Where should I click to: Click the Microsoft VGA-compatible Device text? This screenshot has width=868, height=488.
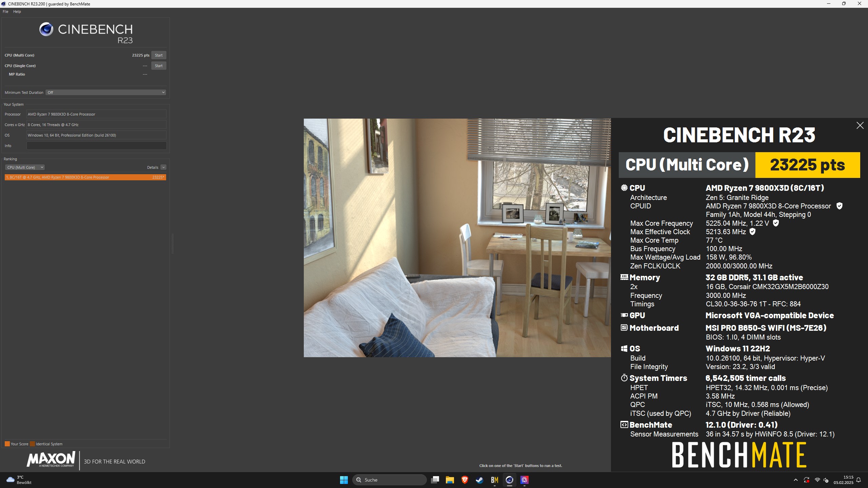[770, 315]
